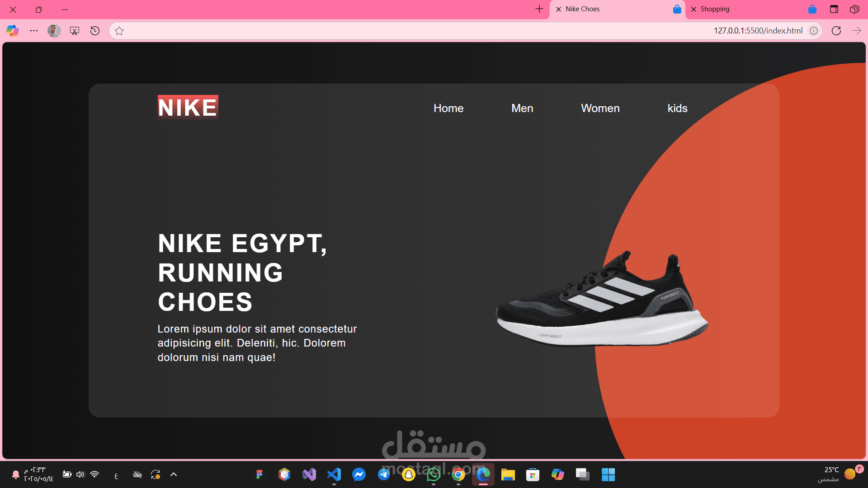
Task: Open Microsoft Store from the taskbar
Action: (x=533, y=474)
